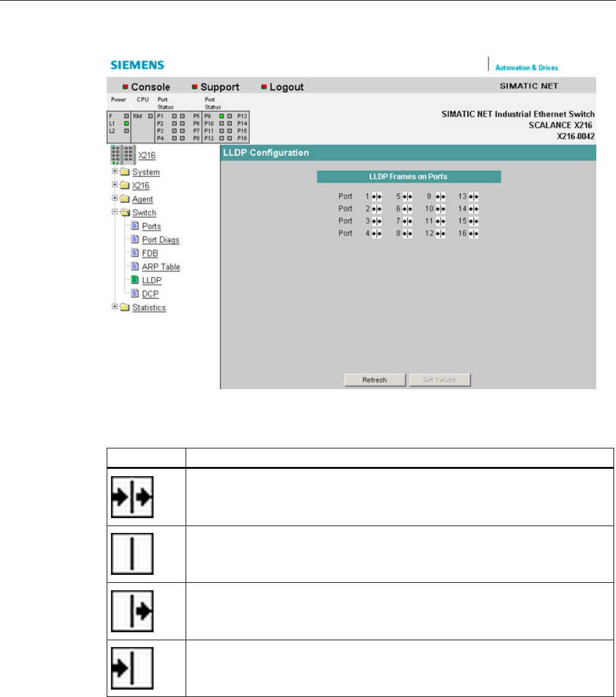Viewport: 616px width, 697px height.
Task: Click the RM CPU status LED
Action: (x=150, y=116)
